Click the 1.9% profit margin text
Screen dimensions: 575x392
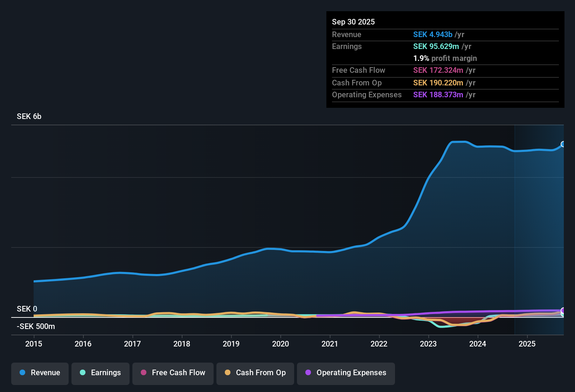(x=445, y=58)
